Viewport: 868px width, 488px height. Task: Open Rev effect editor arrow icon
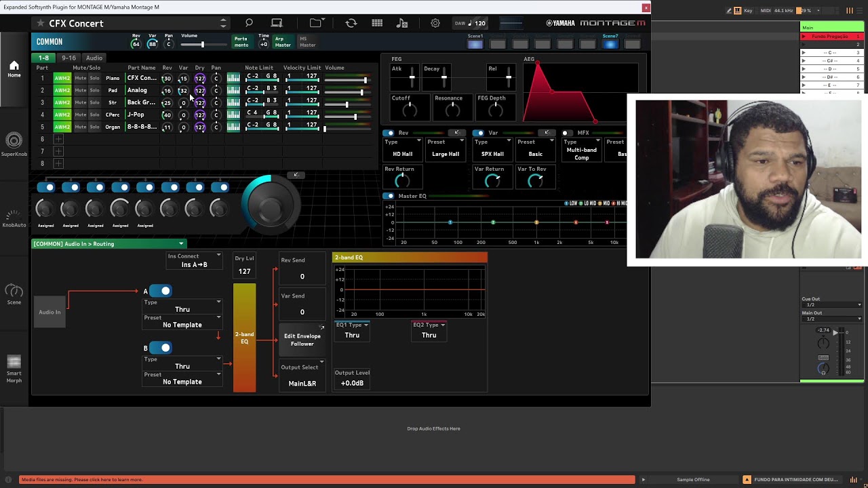(456, 132)
